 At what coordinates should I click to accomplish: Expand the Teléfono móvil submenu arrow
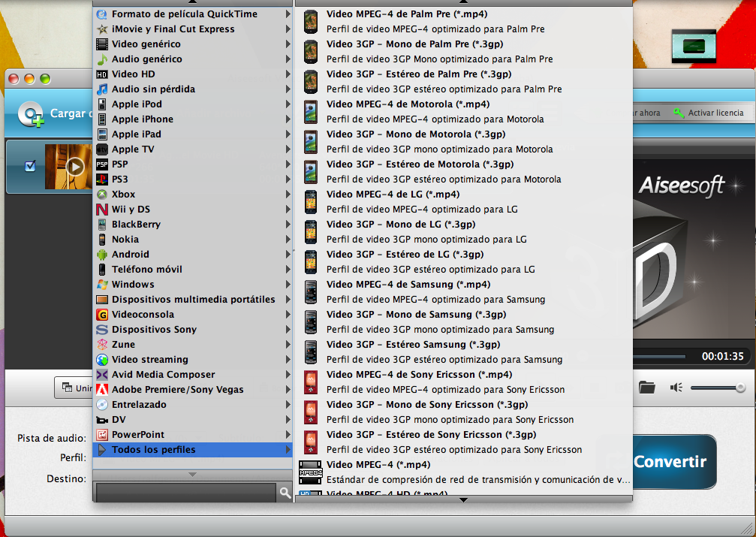(x=288, y=269)
